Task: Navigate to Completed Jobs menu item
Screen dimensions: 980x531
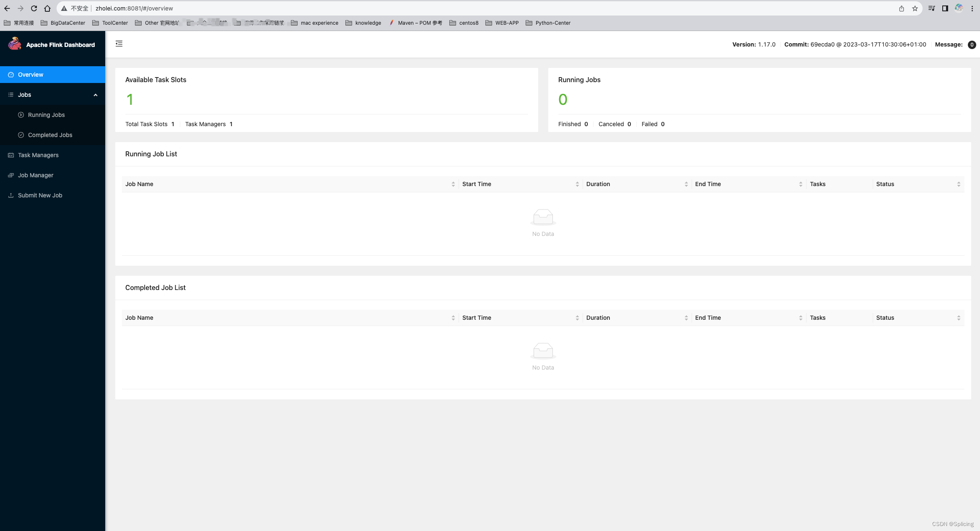Action: point(50,135)
